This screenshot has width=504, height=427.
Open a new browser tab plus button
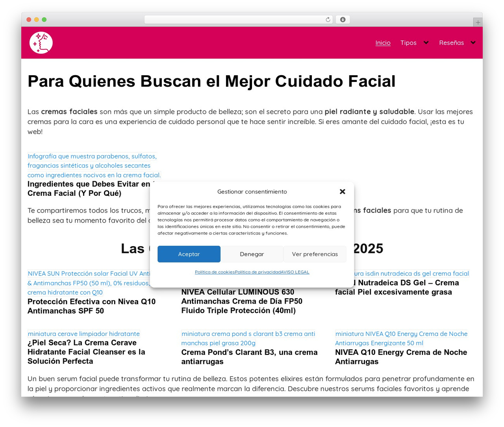pos(478,22)
